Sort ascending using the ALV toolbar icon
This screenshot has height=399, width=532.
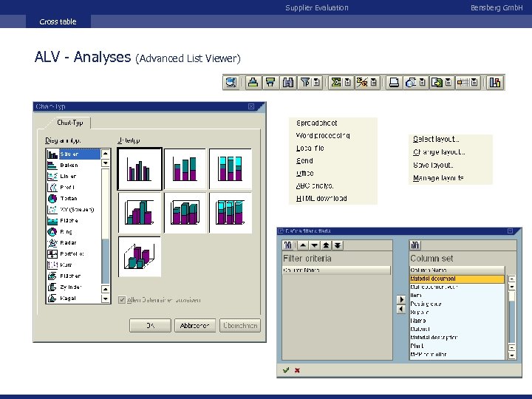253,83
